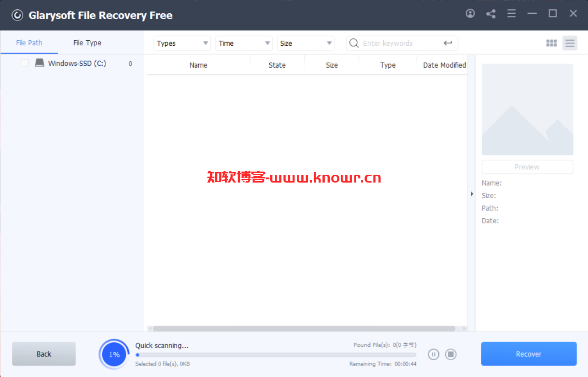The height and width of the screenshot is (377, 588).
Task: Click the 'Date:' label in preview panel
Action: tap(490, 221)
